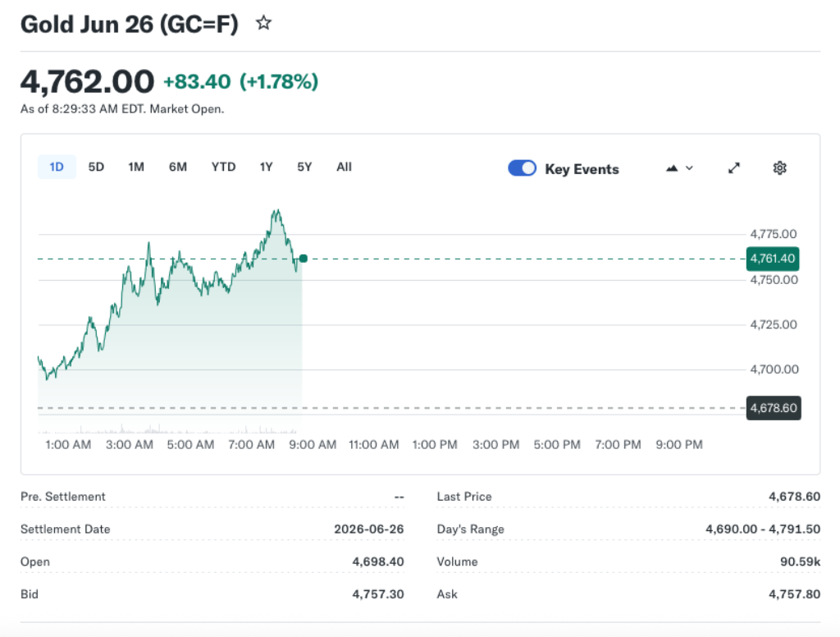Show the All-time chart
This screenshot has height=637, width=840.
(344, 167)
